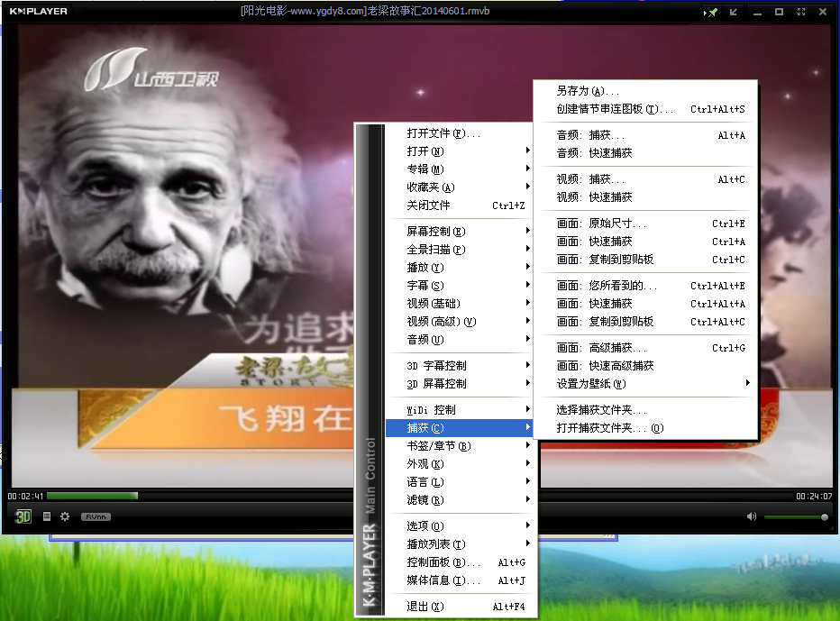Click the RVnn codec indicator badge

pos(96,516)
